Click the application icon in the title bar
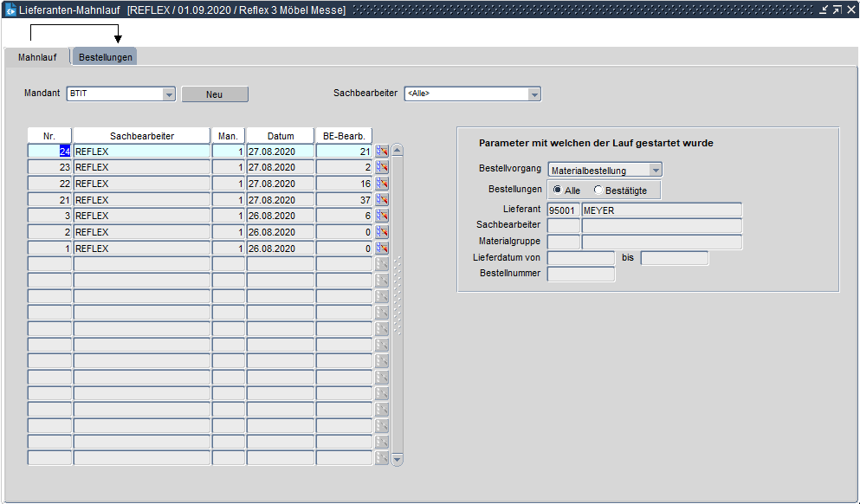 [10, 10]
